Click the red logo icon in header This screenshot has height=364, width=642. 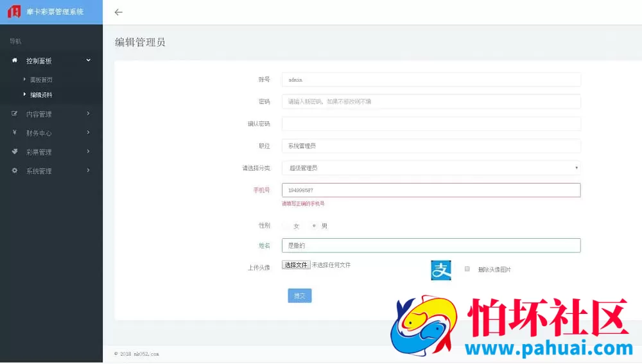14,12
